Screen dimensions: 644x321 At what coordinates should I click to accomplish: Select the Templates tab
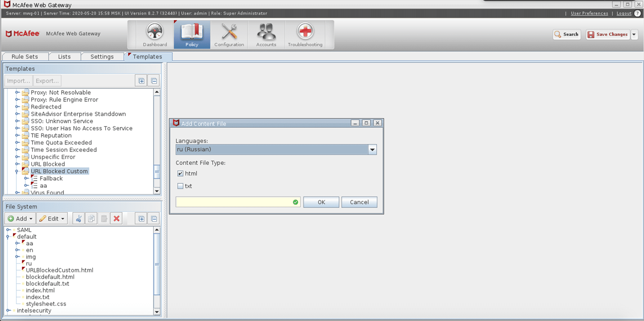[x=147, y=57]
